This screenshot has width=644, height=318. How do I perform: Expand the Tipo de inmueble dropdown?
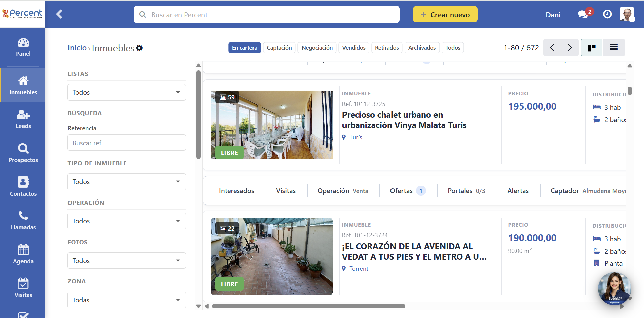point(127,182)
